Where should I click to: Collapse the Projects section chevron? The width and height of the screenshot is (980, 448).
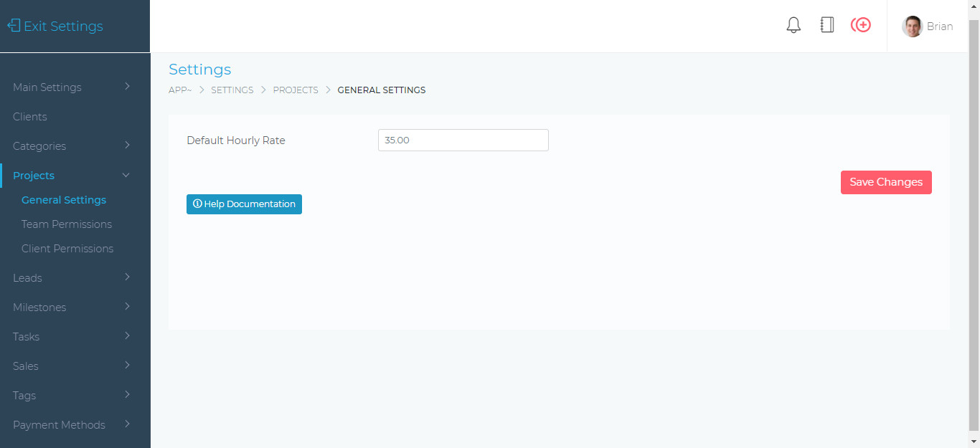pyautogui.click(x=126, y=175)
